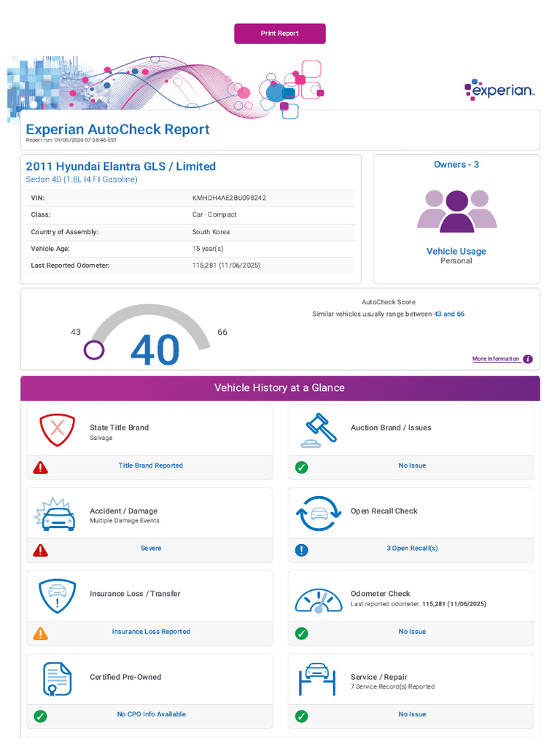Viewport: 560px width, 747px height.
Task: Click blue exclamation icon by 3 Open Recall(s)
Action: 301,550
